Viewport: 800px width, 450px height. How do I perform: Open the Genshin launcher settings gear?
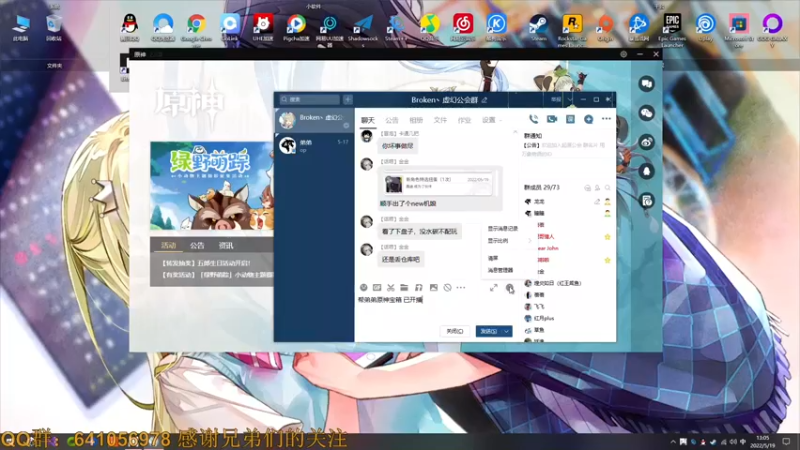pos(623,54)
